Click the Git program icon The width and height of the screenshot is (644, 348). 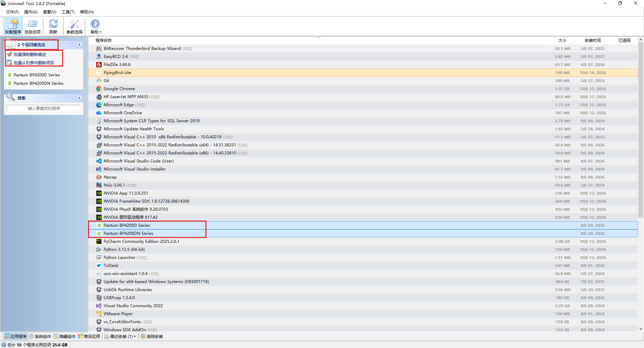99,81
